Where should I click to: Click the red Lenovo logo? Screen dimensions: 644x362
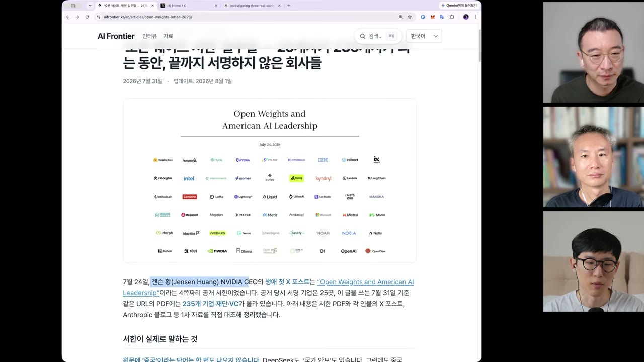click(190, 197)
